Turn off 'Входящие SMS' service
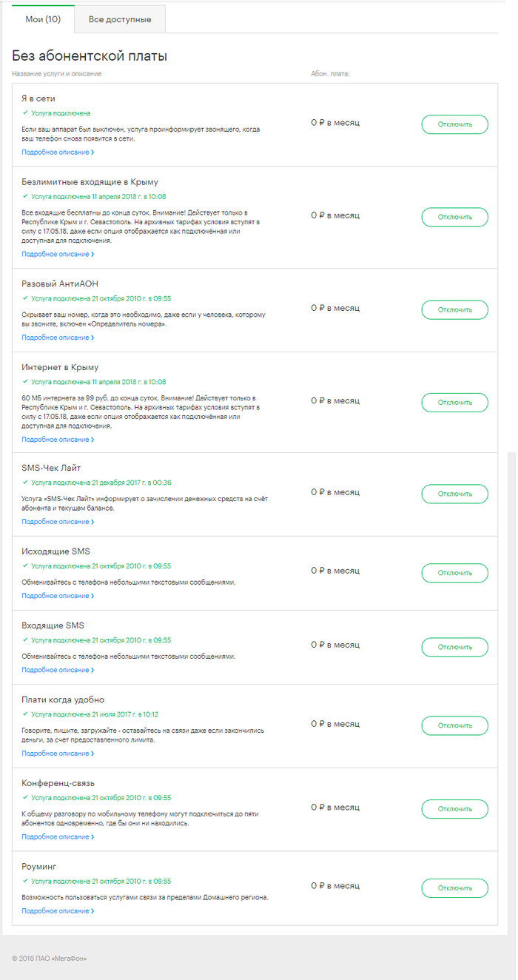This screenshot has height=980, width=518. (x=454, y=646)
